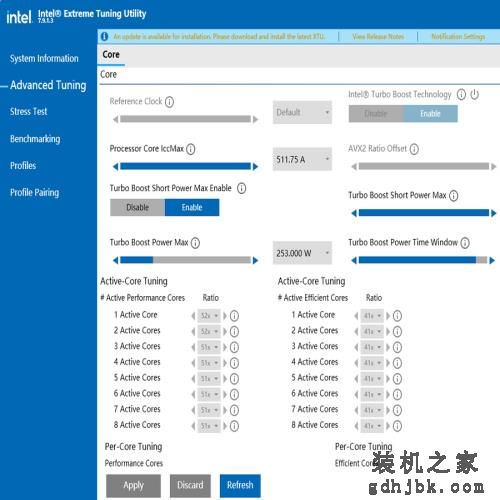Screen dimensions: 500x500
Task: Open info icon for performance 6 Active Cores
Action: tap(234, 394)
